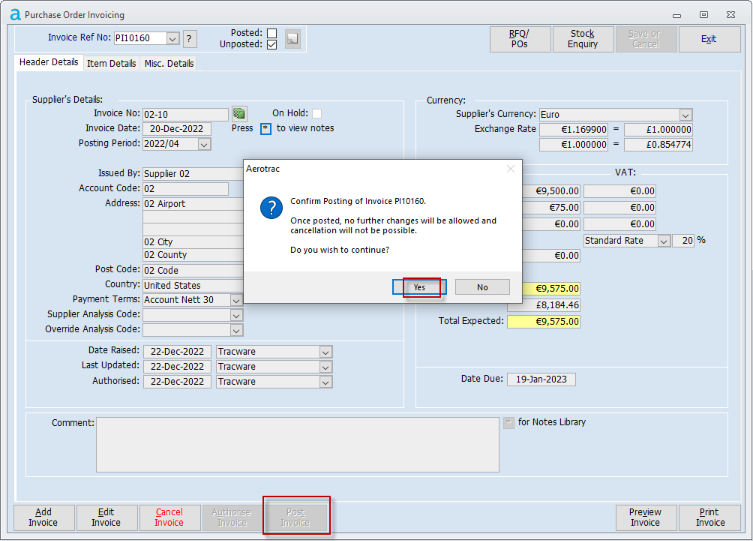Click the Account Code field
The height and width of the screenshot is (541, 753).
185,189
